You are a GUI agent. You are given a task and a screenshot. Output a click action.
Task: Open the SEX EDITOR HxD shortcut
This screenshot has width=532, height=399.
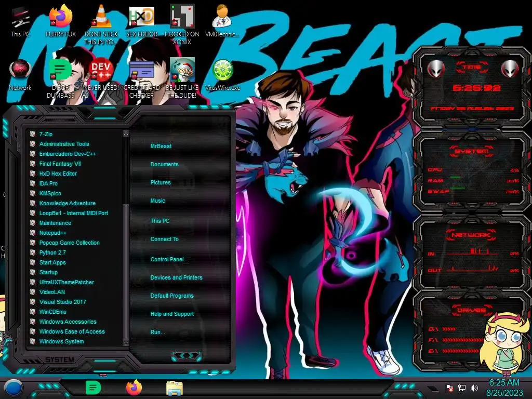142,22
